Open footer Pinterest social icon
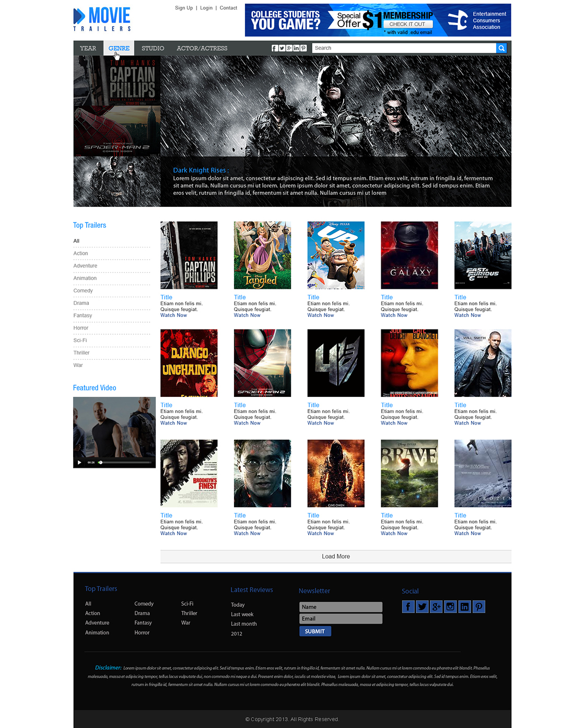The width and height of the screenshot is (585, 728). (x=478, y=606)
